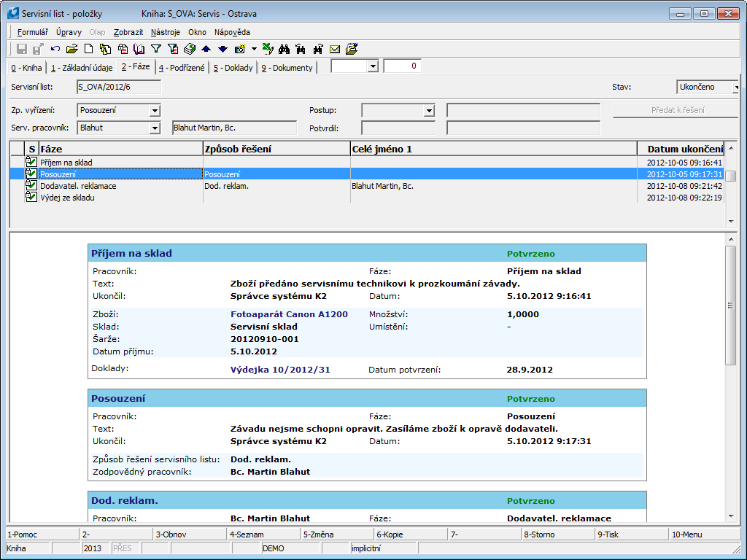Click the first binoculars search icon

285,49
